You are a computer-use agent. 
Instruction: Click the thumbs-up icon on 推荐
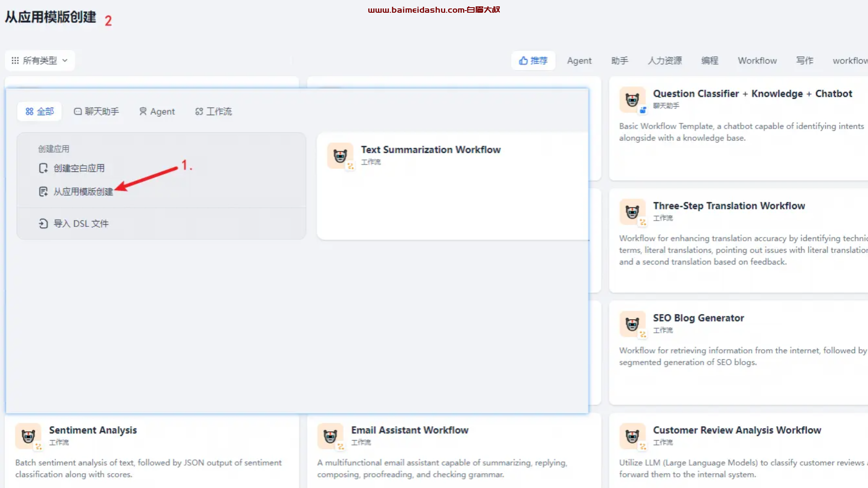pos(524,61)
